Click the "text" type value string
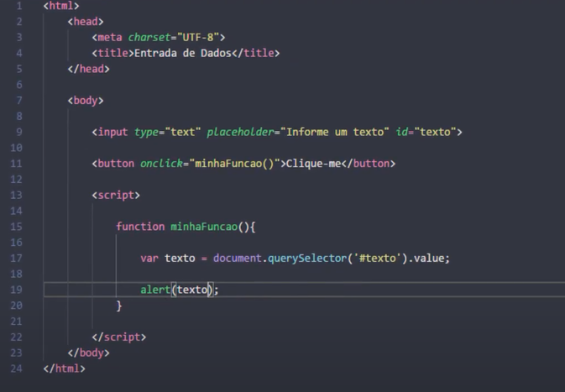The width and height of the screenshot is (565, 392). pyautogui.click(x=182, y=133)
